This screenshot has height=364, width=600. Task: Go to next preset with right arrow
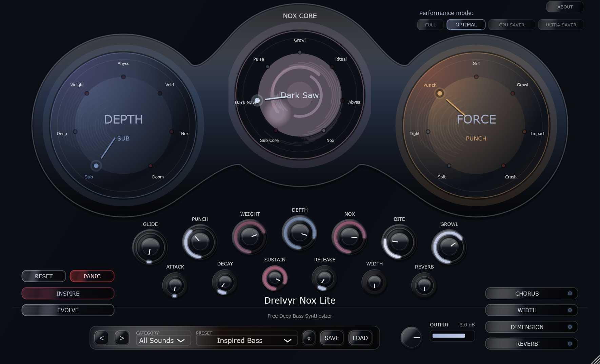[122, 338]
